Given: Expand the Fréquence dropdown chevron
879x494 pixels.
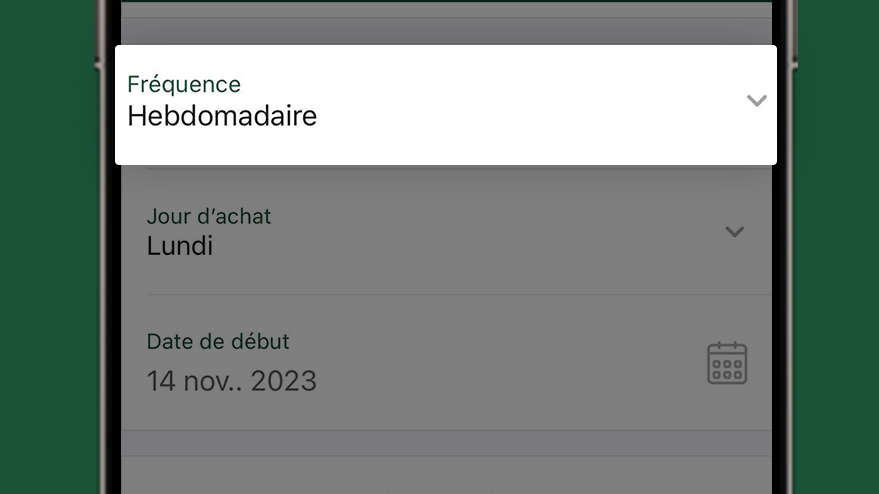Looking at the screenshot, I should (756, 101).
